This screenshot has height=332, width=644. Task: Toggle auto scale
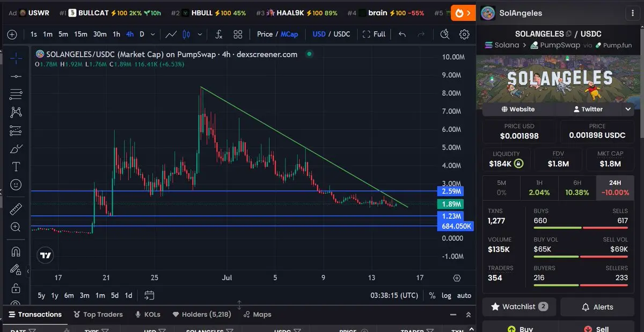click(x=464, y=296)
